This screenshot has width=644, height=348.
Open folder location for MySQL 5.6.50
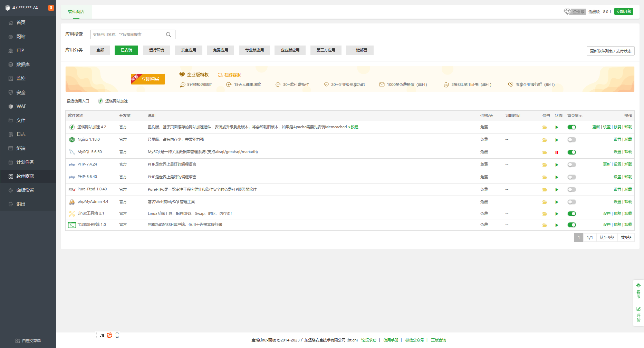pos(545,152)
